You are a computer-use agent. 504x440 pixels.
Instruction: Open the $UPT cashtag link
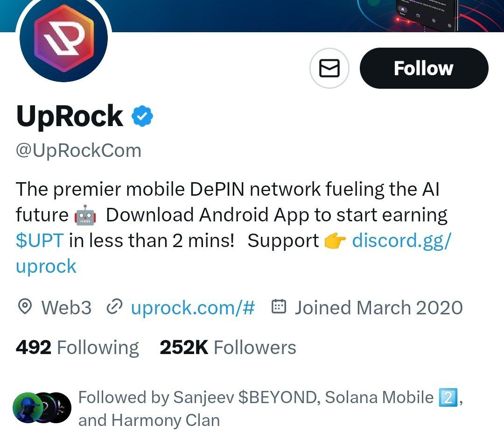[x=40, y=241]
